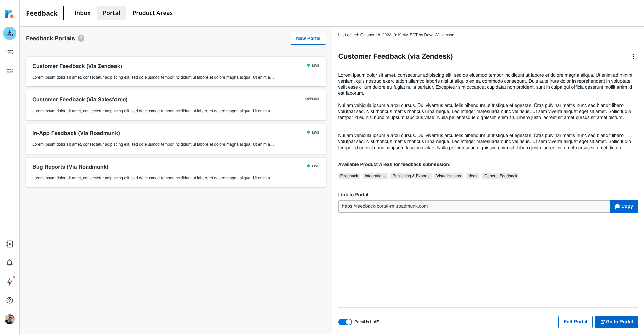Toggle the Portal is LIVE switch
644x334 pixels.
coord(345,322)
